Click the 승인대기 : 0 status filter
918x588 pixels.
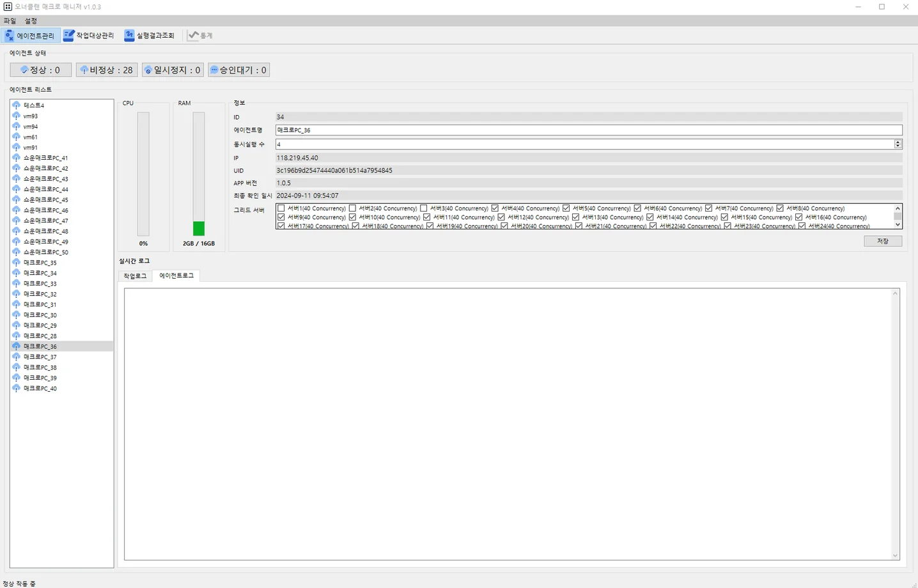(238, 70)
